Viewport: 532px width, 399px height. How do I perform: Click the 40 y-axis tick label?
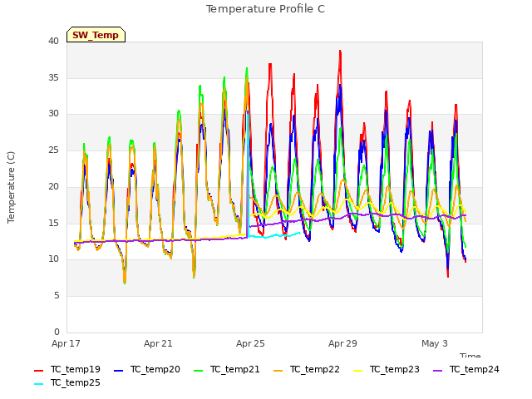pos(53,41)
